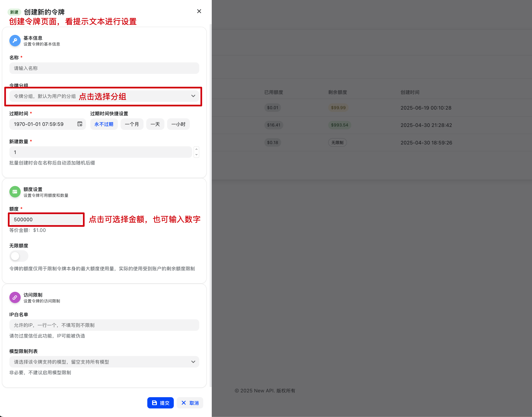Click the save icon on 提交 button
The image size is (532, 417).
tap(154, 403)
